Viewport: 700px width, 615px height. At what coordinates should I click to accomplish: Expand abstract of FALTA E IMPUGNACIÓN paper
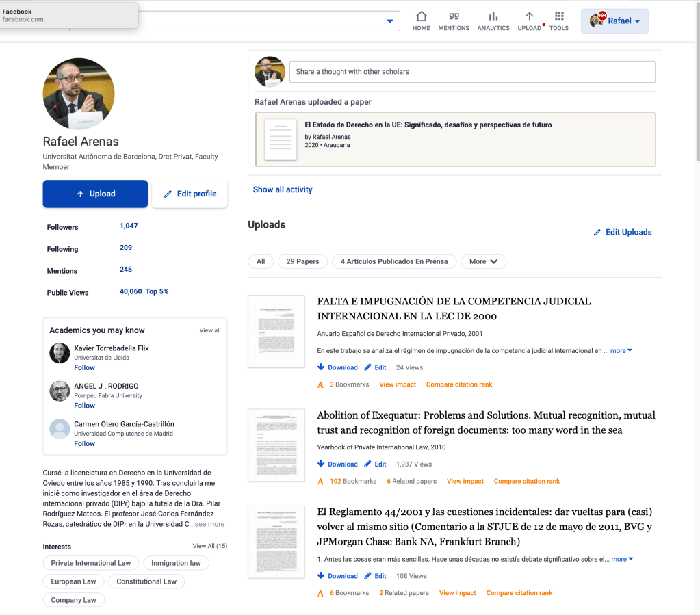(621, 350)
